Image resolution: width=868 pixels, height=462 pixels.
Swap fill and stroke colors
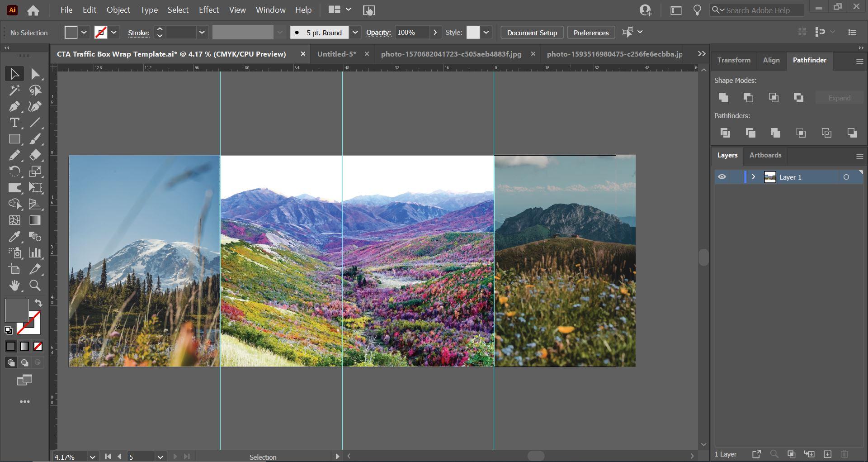click(38, 303)
